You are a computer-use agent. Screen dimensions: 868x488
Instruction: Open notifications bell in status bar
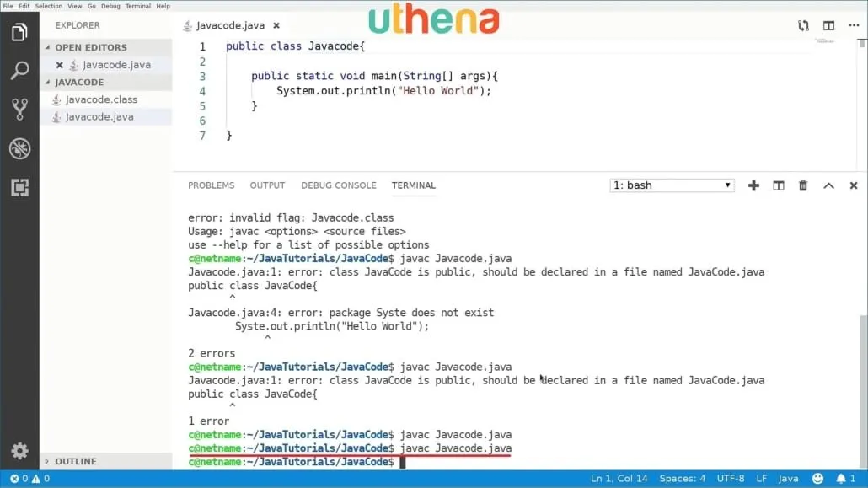pyautogui.click(x=845, y=479)
